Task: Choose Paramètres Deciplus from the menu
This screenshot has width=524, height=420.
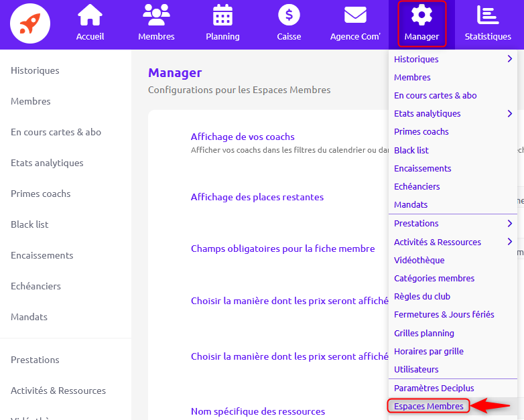Action: pyautogui.click(x=434, y=388)
